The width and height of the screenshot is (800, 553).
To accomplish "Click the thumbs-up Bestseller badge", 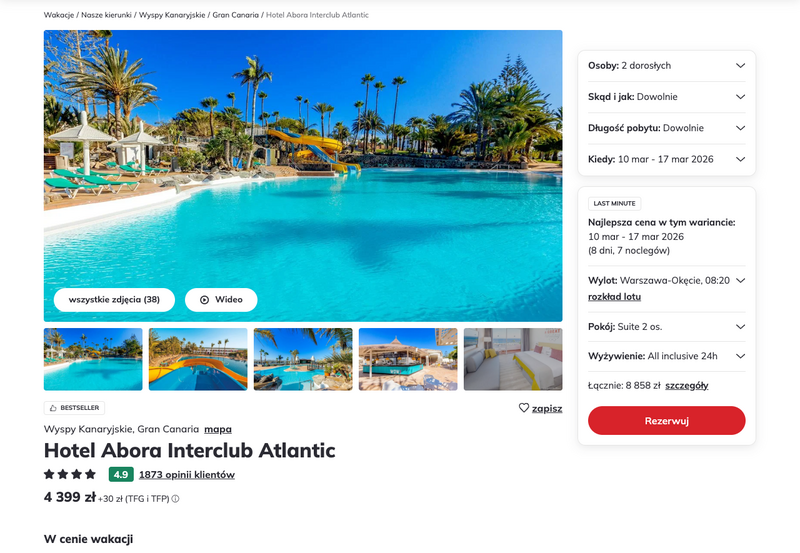I will tap(74, 408).
